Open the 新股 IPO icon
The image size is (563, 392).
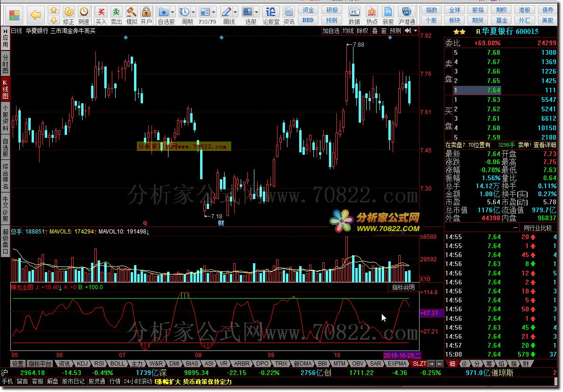pos(388,16)
